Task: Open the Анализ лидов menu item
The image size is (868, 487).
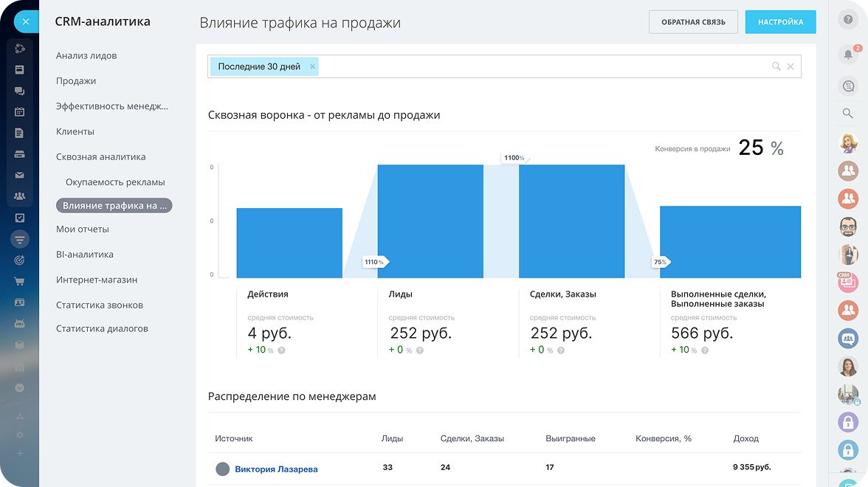Action: click(86, 55)
